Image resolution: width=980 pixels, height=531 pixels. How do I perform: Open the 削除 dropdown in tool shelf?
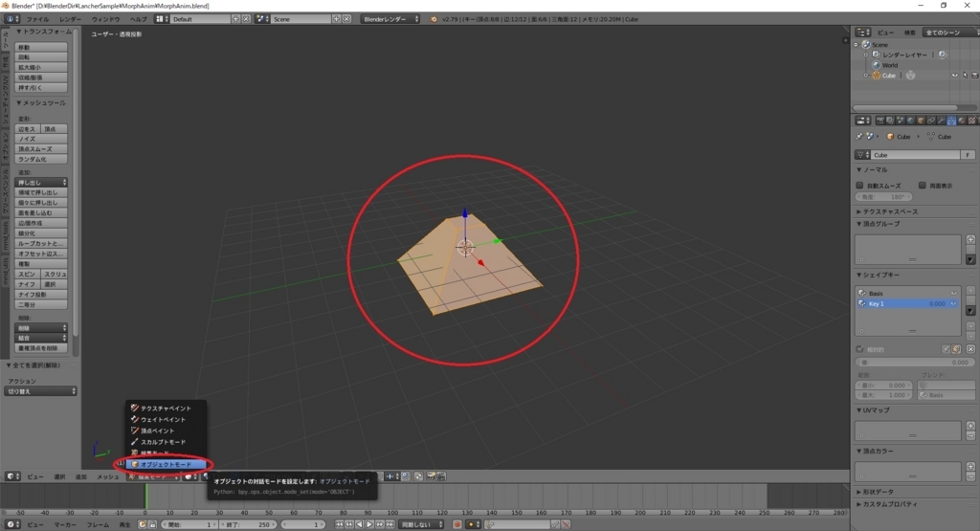coord(40,327)
